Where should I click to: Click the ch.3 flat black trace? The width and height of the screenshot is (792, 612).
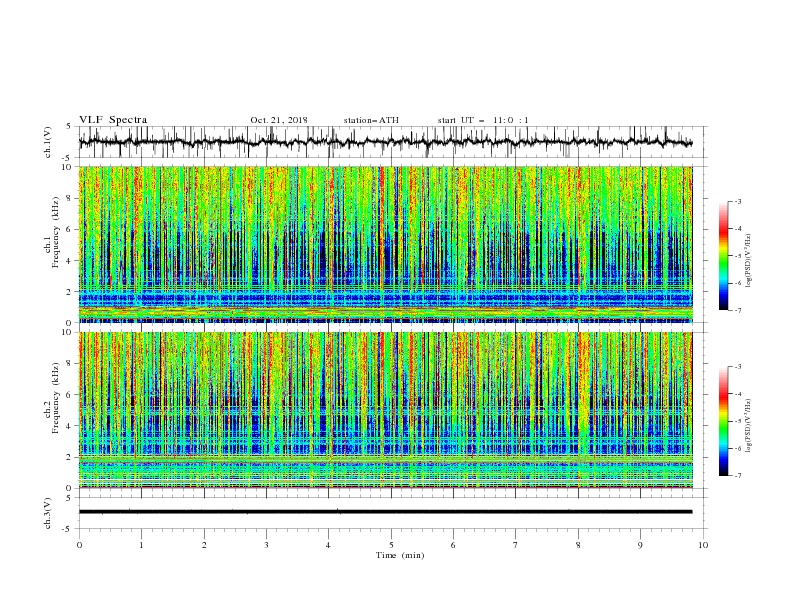pyautogui.click(x=385, y=512)
